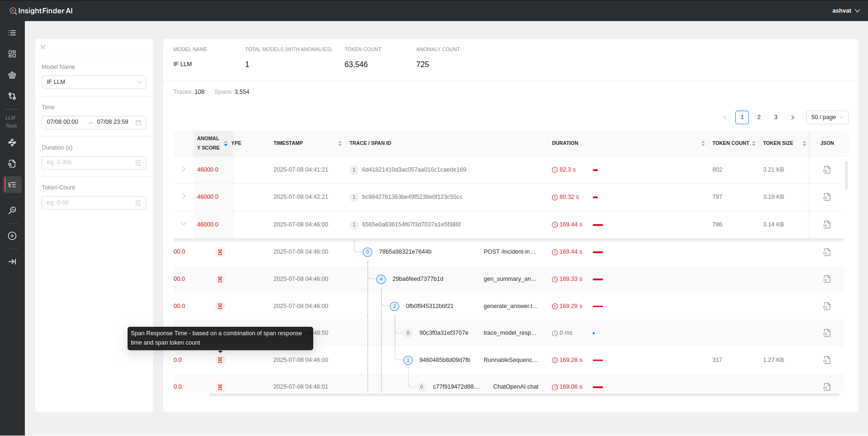This screenshot has height=436, width=868.
Task: Click the search magnifier sidebar icon
Action: pos(12,210)
